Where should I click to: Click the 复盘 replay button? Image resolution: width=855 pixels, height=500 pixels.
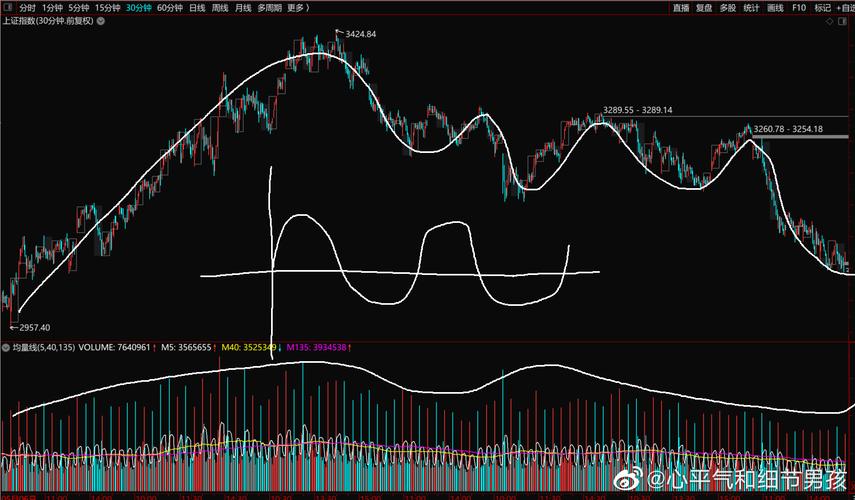tap(704, 7)
